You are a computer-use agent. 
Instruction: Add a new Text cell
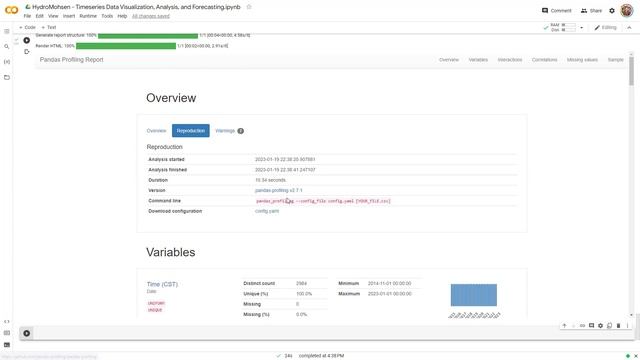[x=49, y=27]
